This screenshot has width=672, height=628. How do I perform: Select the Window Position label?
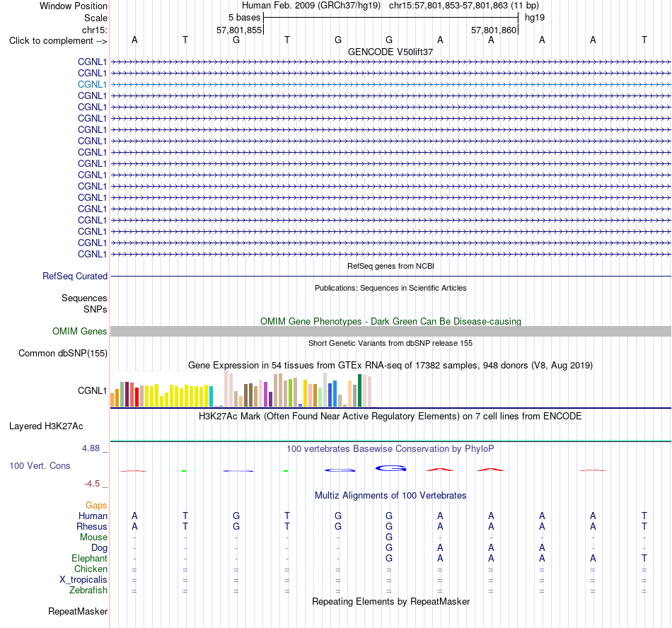tap(74, 6)
